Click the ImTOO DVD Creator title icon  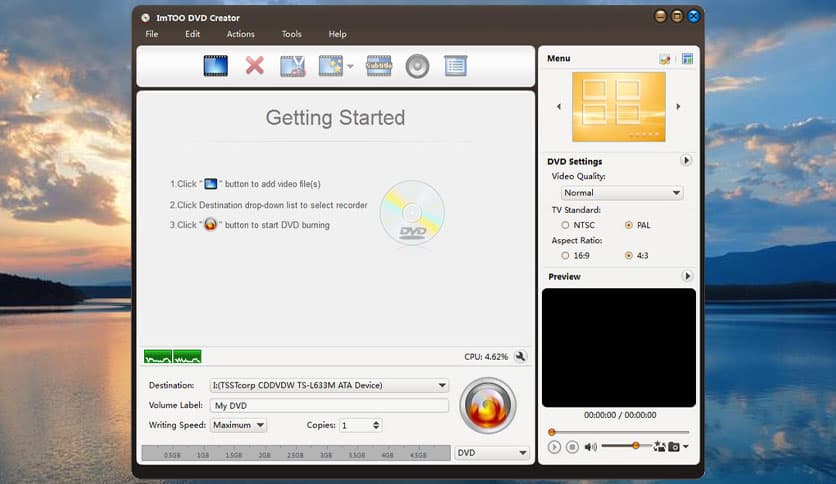click(145, 18)
